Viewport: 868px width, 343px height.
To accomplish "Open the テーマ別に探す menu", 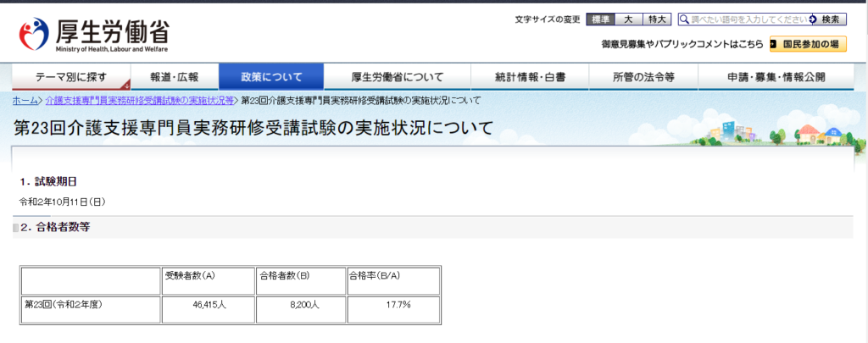I will tap(70, 77).
